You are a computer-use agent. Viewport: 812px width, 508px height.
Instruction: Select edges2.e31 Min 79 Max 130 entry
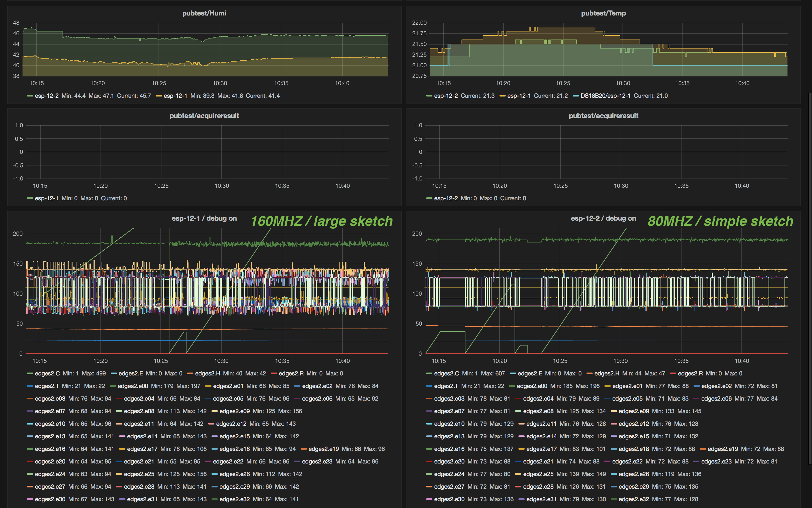click(x=542, y=499)
